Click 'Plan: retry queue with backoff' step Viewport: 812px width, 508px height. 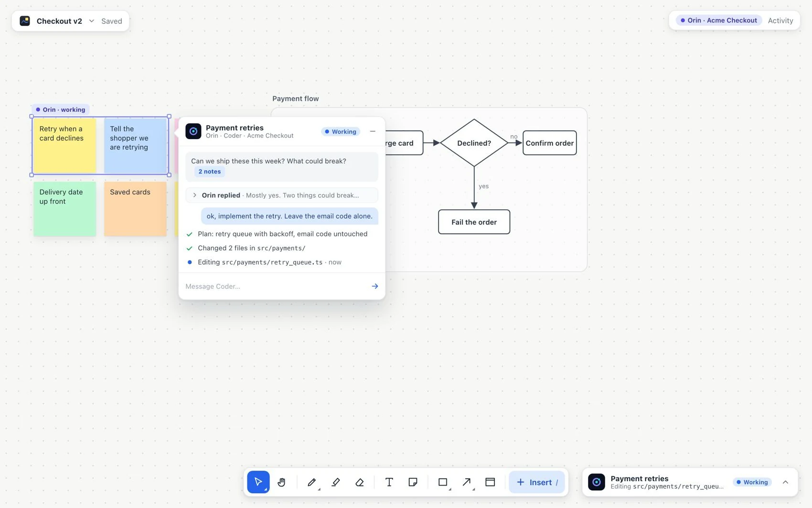282,234
